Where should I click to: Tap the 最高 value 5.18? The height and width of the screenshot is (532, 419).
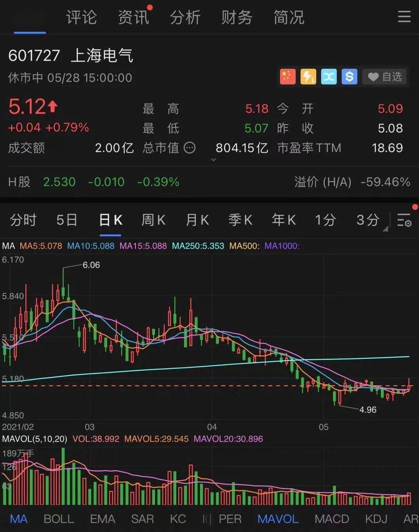pos(257,109)
